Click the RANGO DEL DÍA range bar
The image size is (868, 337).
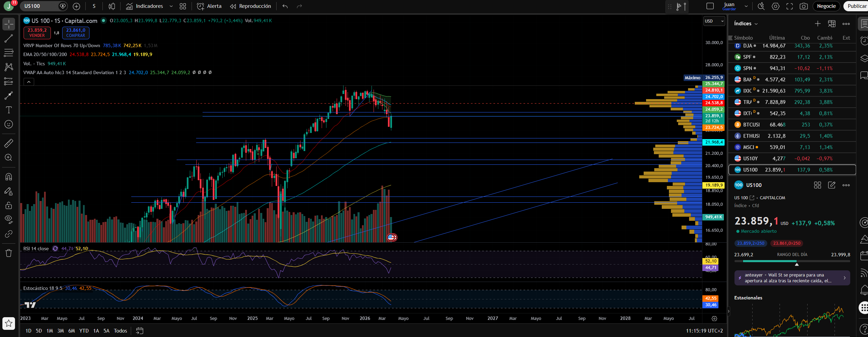click(x=792, y=261)
